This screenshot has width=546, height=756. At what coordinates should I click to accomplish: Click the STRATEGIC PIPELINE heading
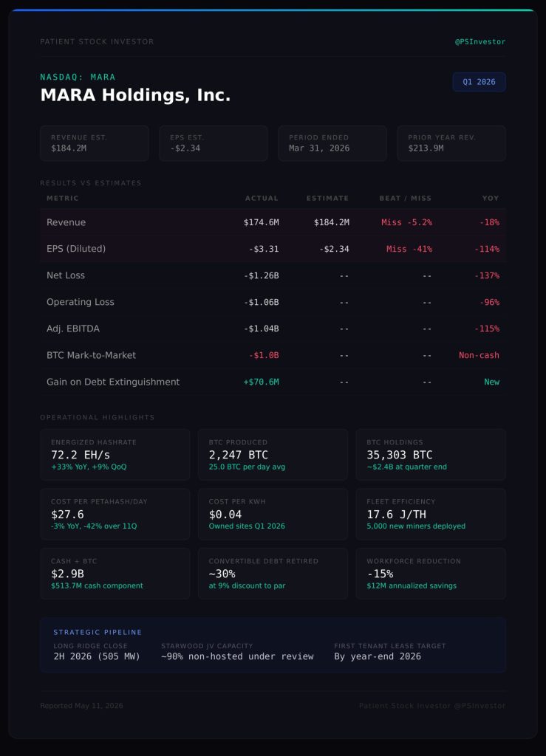pos(98,632)
